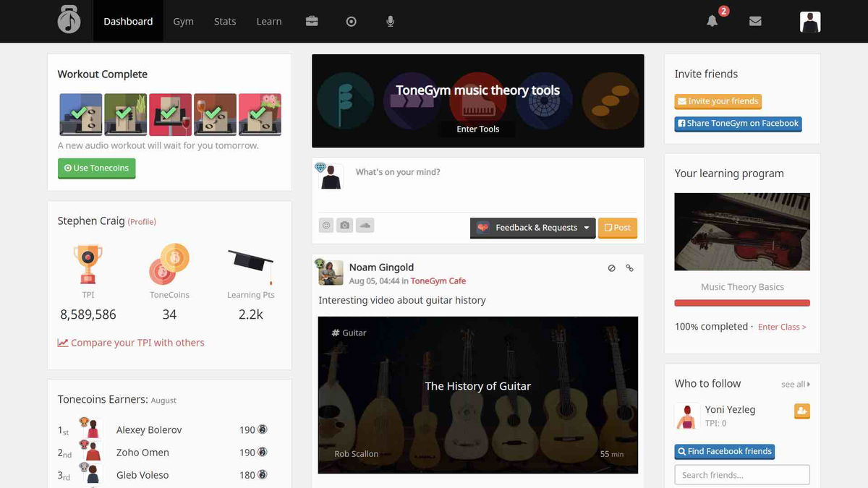Open the target circle icon in navbar

coord(352,22)
